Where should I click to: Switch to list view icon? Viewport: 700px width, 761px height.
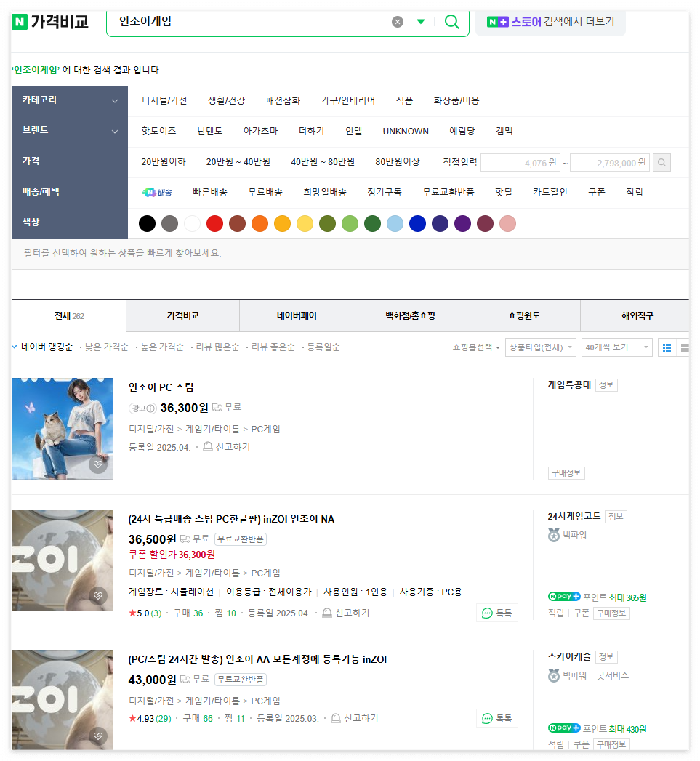(667, 347)
